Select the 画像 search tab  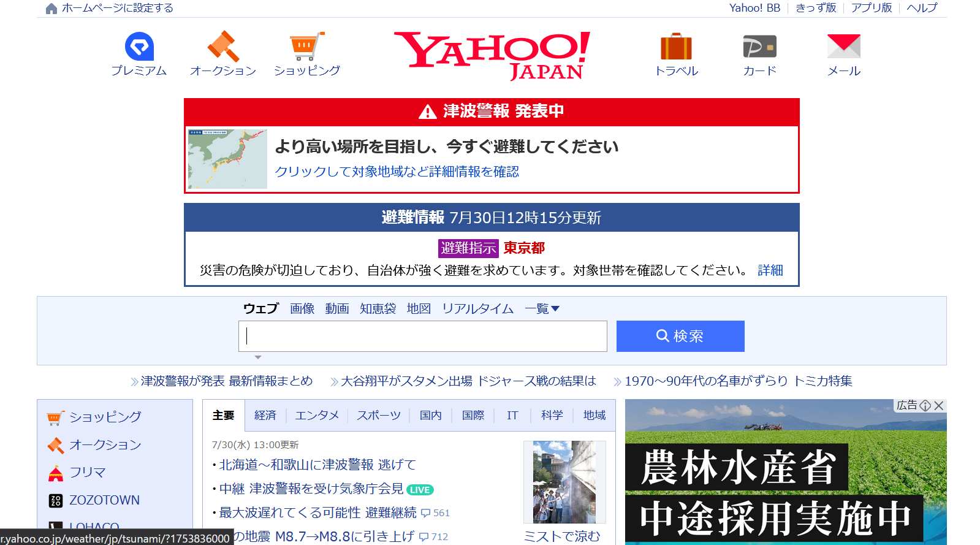click(302, 308)
